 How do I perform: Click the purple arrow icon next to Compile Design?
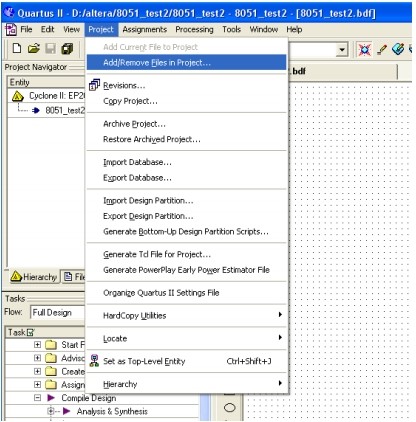click(51, 398)
